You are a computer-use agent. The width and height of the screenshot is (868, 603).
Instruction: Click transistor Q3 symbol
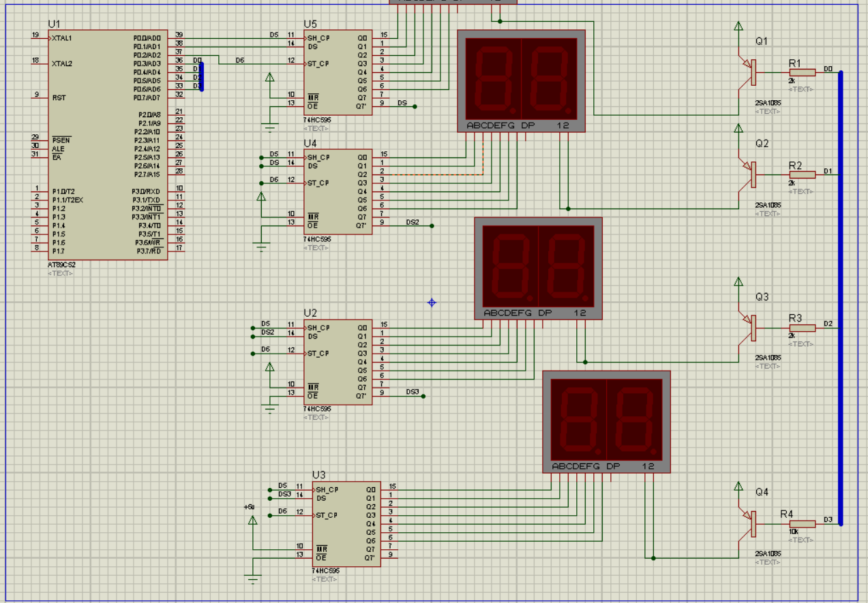point(749,328)
